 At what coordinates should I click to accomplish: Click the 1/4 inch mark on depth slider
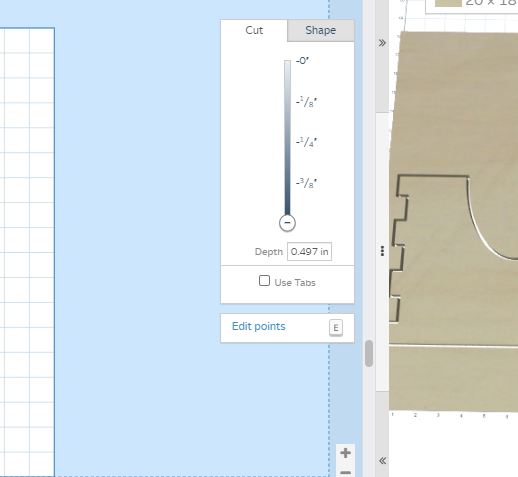click(x=306, y=142)
